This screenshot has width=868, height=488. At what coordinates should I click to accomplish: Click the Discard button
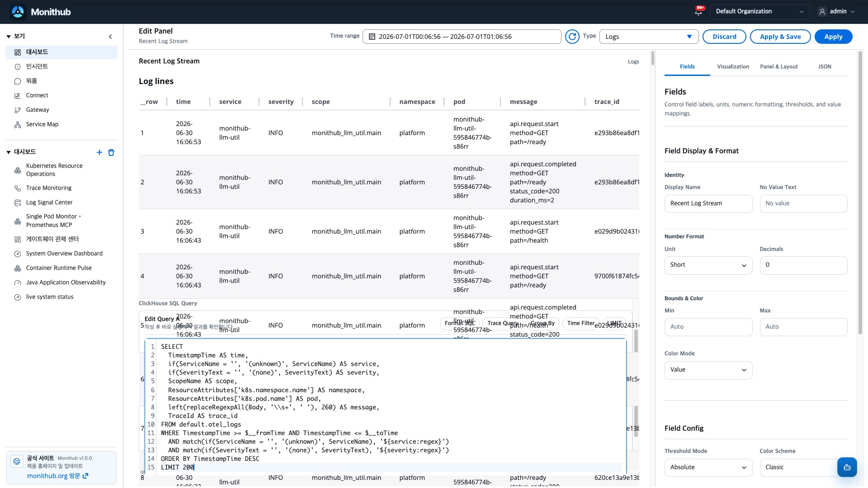click(x=724, y=37)
